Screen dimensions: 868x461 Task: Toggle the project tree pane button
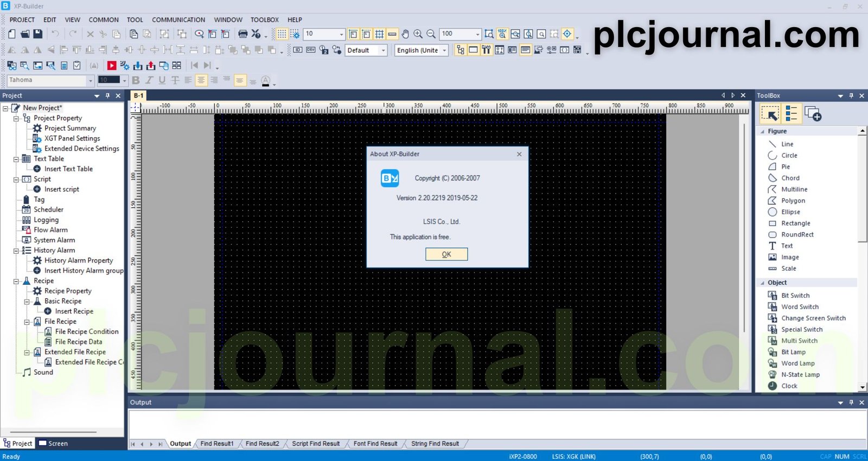(461, 50)
